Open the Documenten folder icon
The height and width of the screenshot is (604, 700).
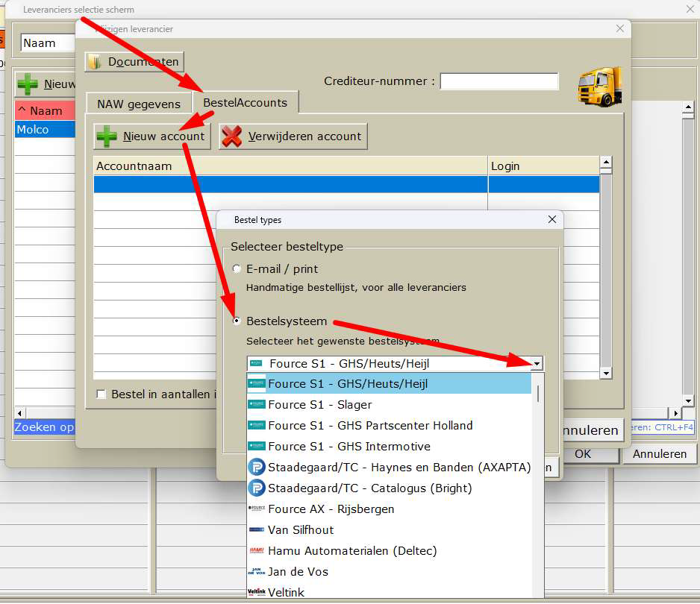point(95,62)
